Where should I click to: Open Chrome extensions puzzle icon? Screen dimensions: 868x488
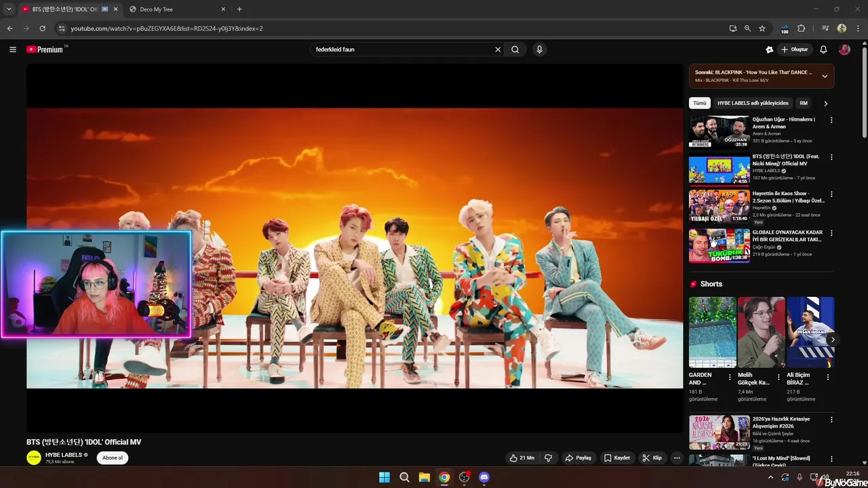(x=801, y=28)
